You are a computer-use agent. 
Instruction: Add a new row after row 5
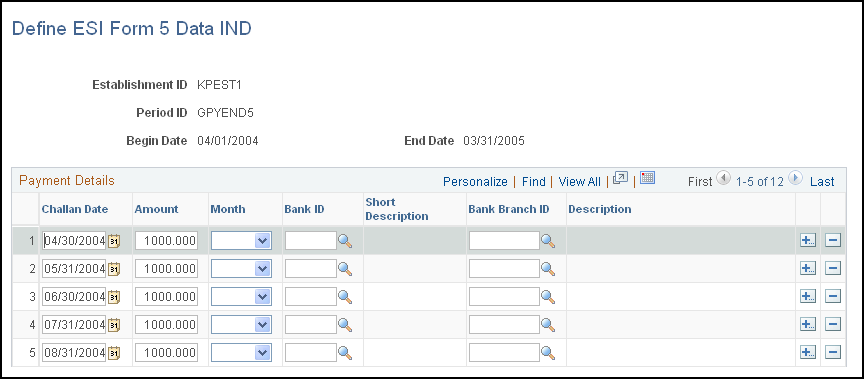808,353
